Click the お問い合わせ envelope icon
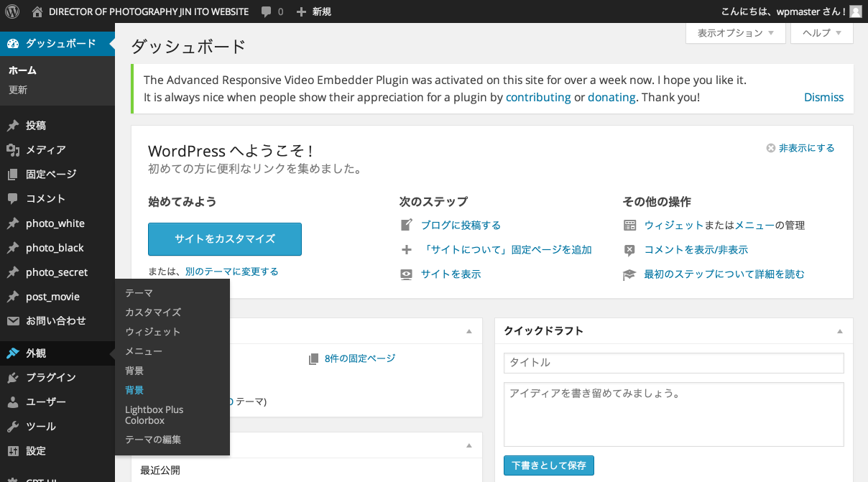The width and height of the screenshot is (868, 482). click(13, 321)
